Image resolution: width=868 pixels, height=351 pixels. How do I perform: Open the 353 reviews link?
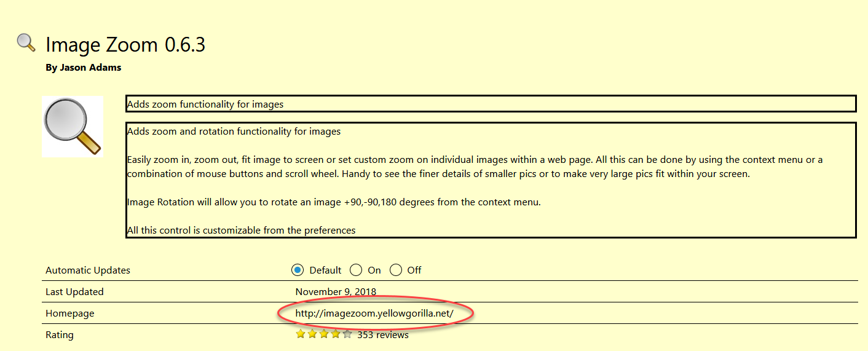coord(382,334)
